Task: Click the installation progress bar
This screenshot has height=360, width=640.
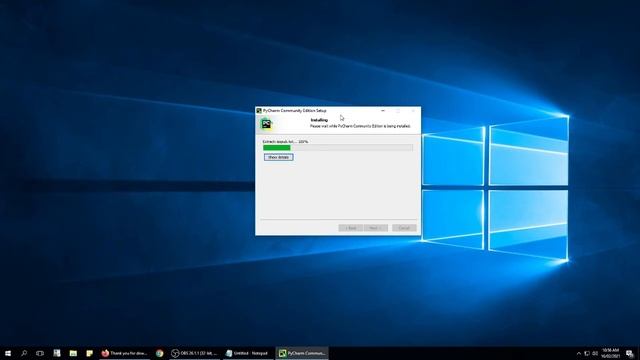Action: click(x=338, y=147)
